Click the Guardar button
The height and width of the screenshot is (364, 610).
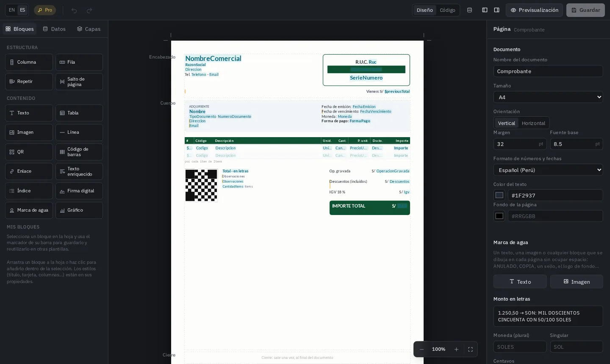(585, 10)
